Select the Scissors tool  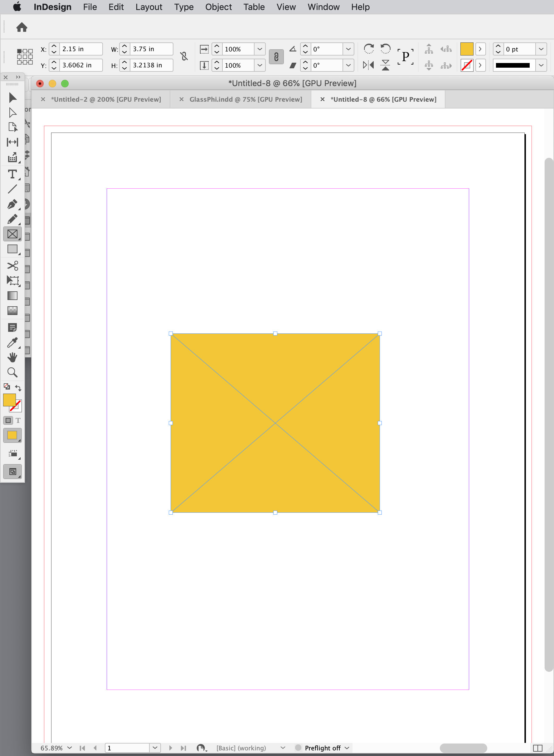point(13,265)
